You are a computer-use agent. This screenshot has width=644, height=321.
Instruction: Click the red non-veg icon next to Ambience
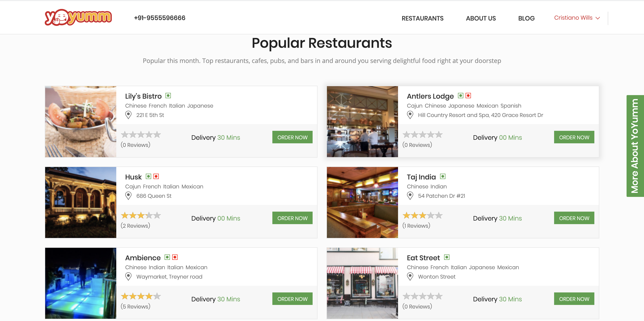point(175,257)
